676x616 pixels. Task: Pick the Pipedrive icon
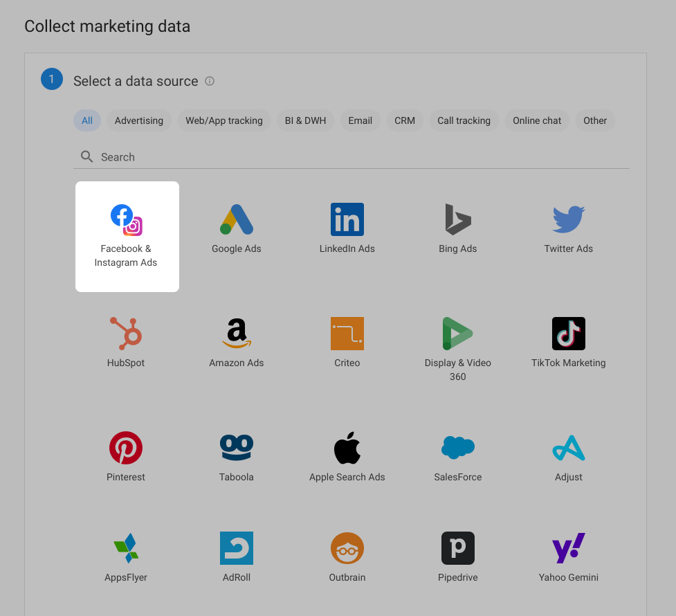coord(458,548)
